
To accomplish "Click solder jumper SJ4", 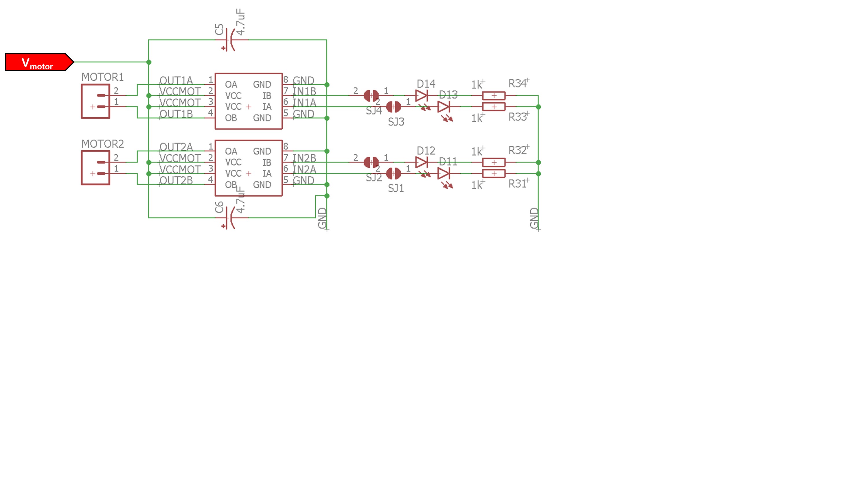I will click(x=371, y=96).
